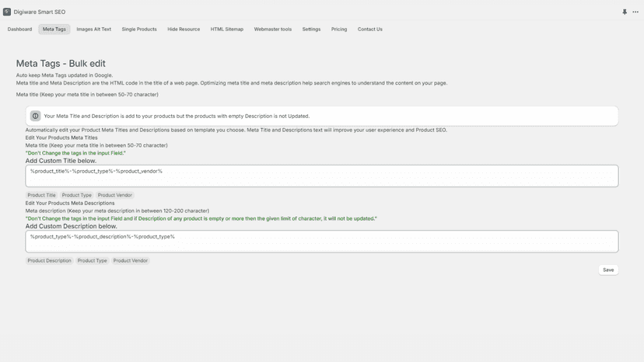The image size is (644, 362).
Task: Add Product Vendor tag below title field
Action: 115,195
